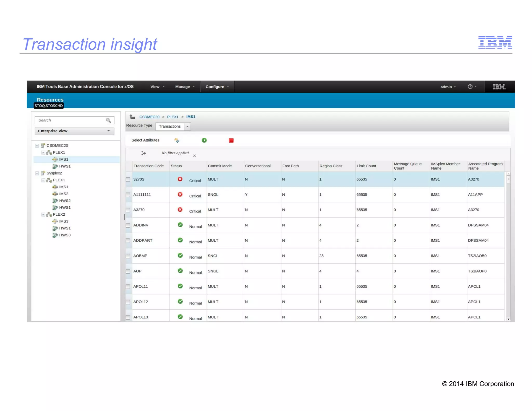Check the A3270 transaction checkbox
The width and height of the screenshot is (532, 411).
(x=128, y=210)
